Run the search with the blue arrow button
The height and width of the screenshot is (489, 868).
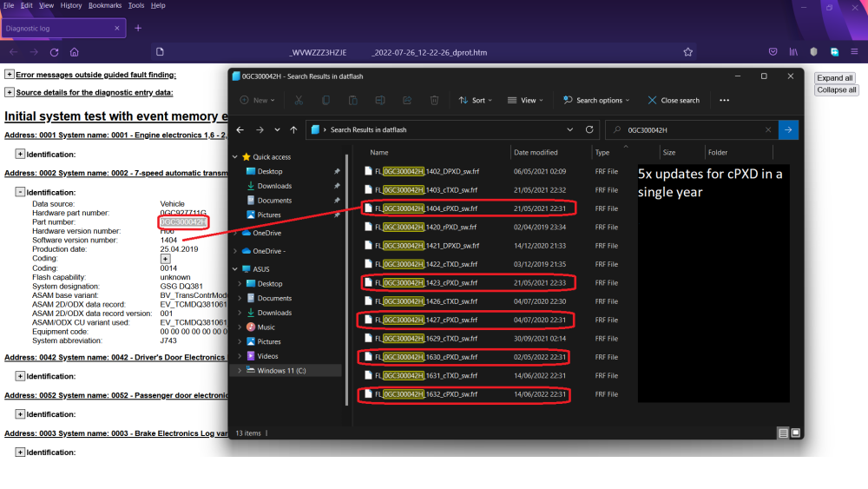point(788,130)
